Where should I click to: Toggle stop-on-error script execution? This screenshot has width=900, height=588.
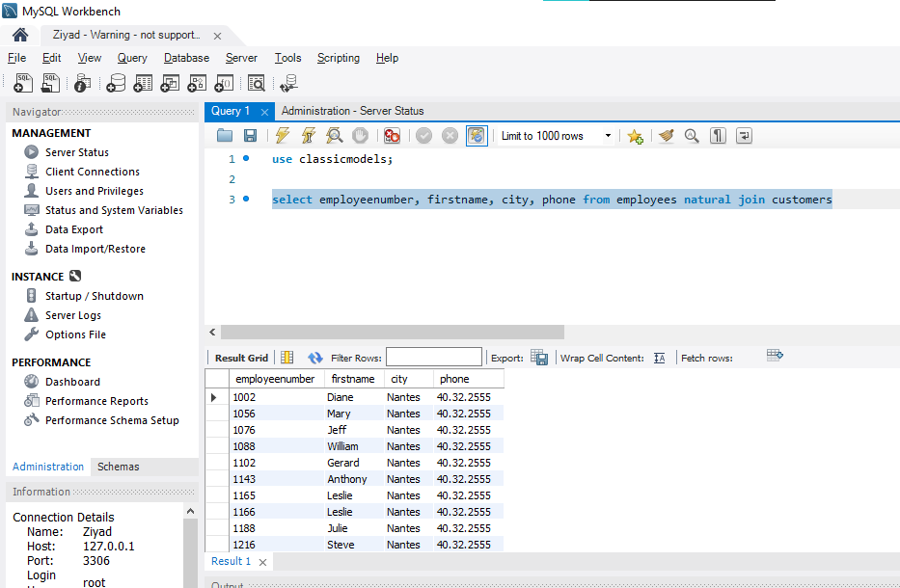[x=392, y=136]
